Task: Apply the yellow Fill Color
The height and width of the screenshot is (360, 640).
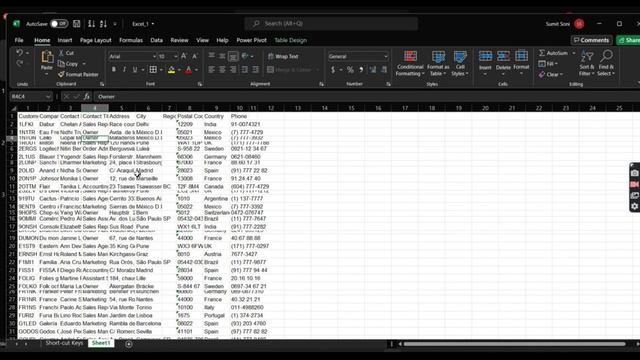Action: 171,70
